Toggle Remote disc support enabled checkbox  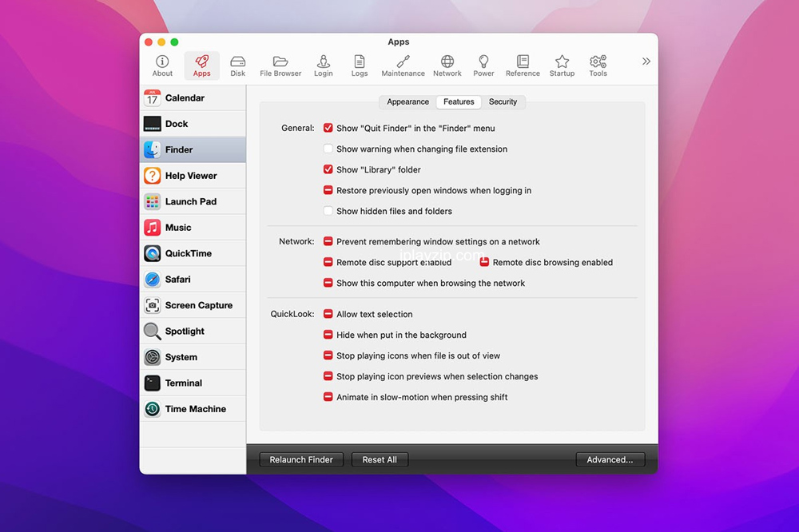pyautogui.click(x=328, y=263)
